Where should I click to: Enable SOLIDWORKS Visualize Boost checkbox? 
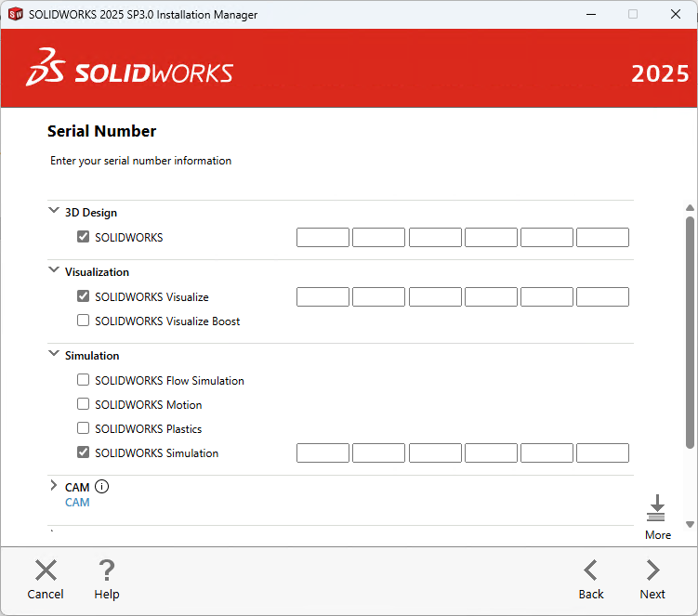(84, 321)
